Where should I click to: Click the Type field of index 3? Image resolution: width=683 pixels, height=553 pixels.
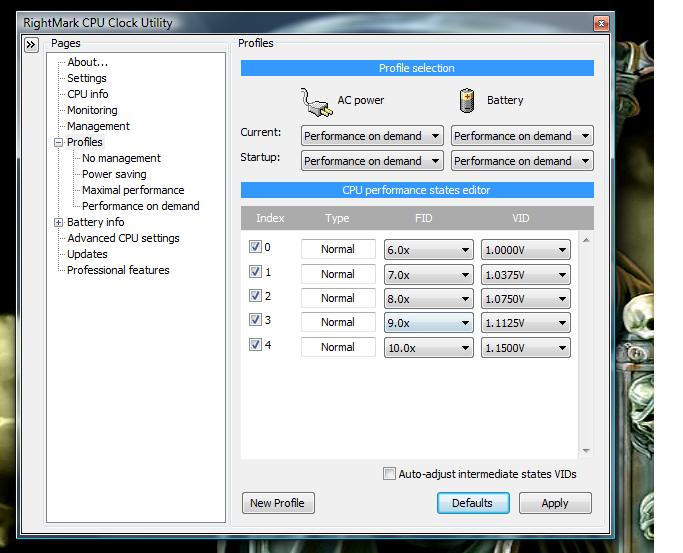coord(338,322)
